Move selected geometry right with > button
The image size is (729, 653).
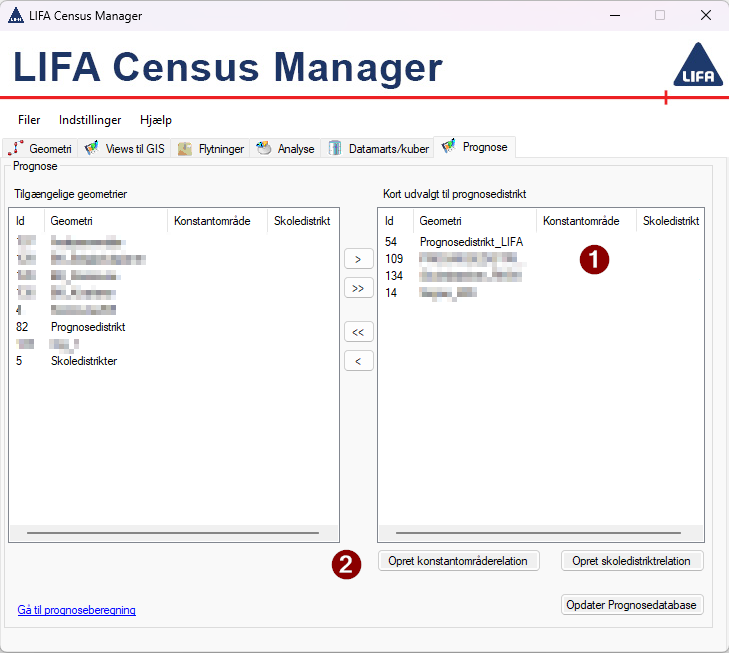point(358,259)
